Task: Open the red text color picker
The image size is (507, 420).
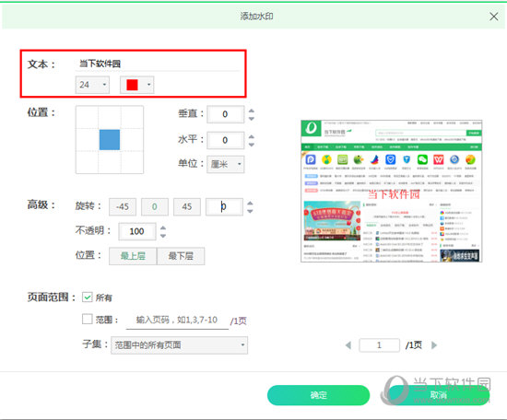Action: click(x=137, y=85)
